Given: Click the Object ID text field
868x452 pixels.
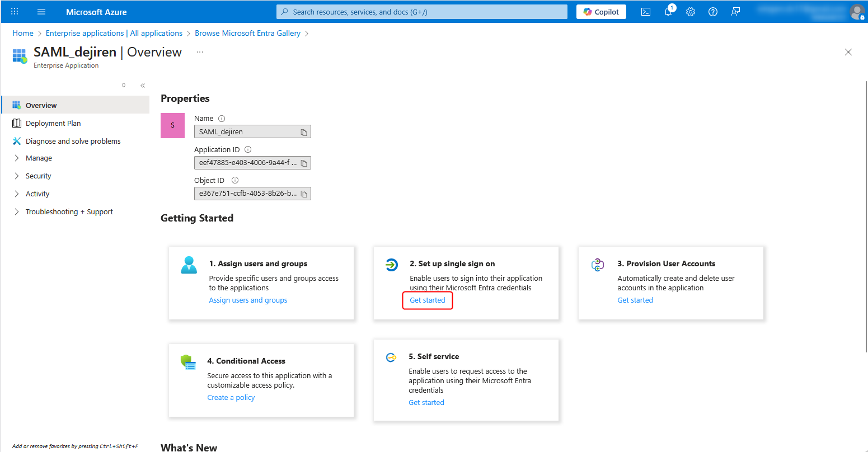Looking at the screenshot, I should (x=252, y=194).
